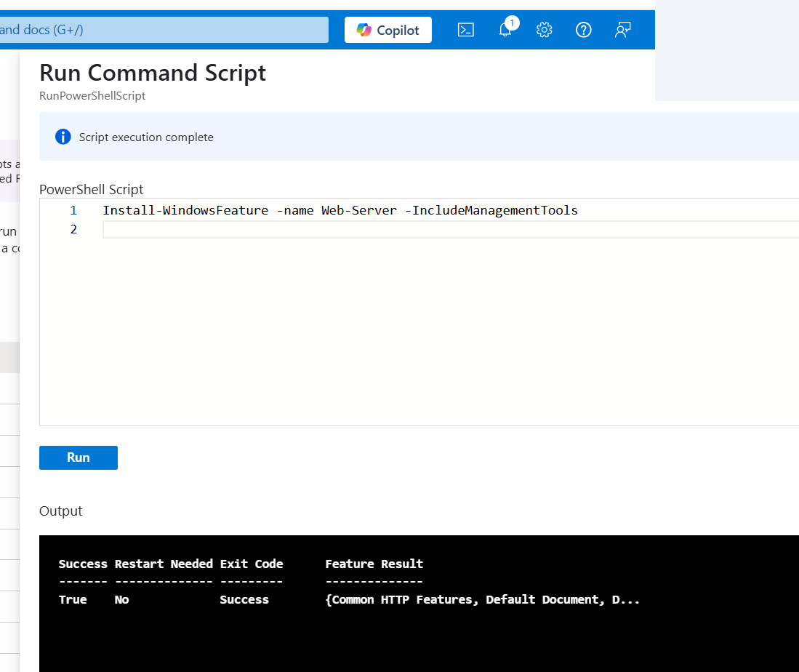The height and width of the screenshot is (672, 799).
Task: Click the Exit Code header in output
Action: (252, 564)
